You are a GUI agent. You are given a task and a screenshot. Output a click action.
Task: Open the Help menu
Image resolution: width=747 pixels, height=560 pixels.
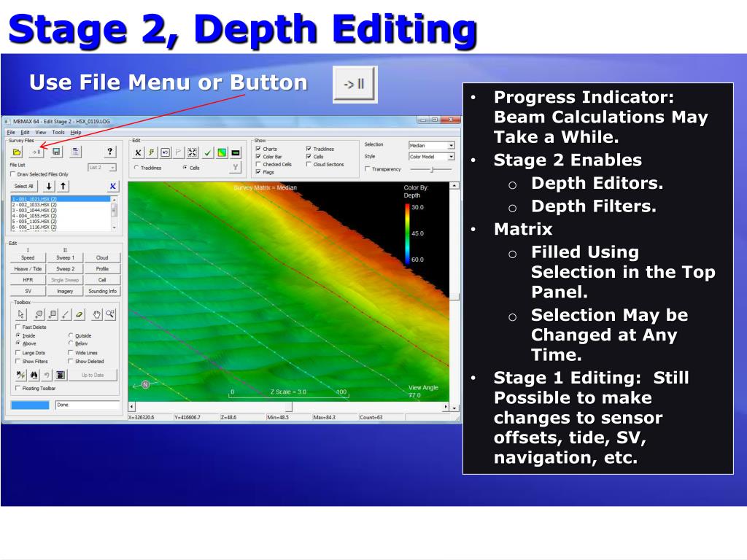76,133
